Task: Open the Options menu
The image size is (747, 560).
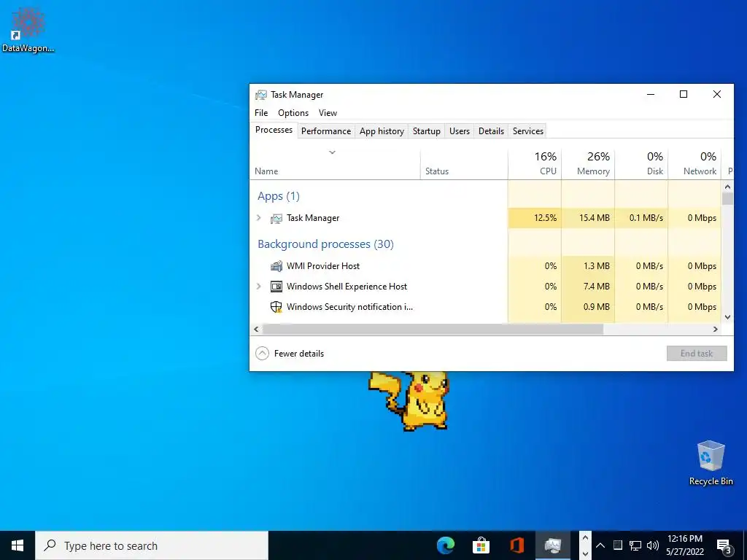Action: point(293,113)
